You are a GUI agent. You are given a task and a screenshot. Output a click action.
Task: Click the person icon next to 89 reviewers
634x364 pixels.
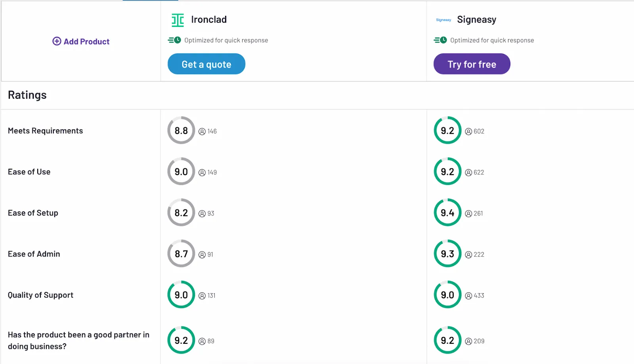202,341
